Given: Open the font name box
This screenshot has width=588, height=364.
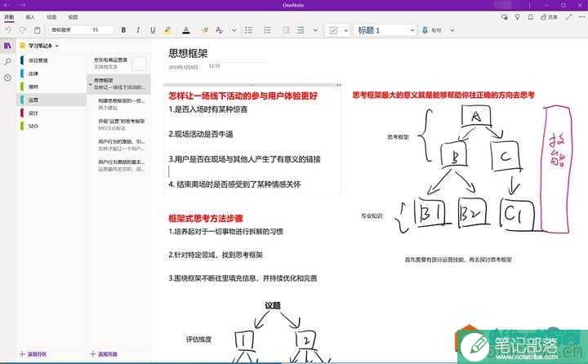Looking at the screenshot, I should point(69,29).
